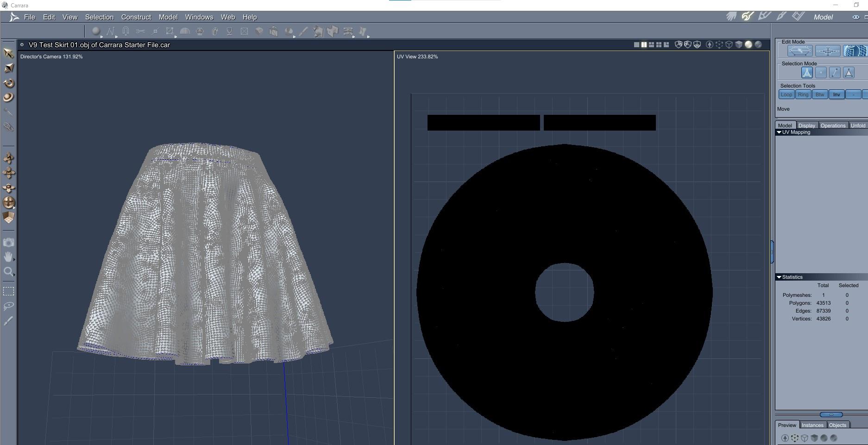Screen dimensions: 868x445
Task: Select the Universal Manipulator ring tool
Action: (8, 98)
